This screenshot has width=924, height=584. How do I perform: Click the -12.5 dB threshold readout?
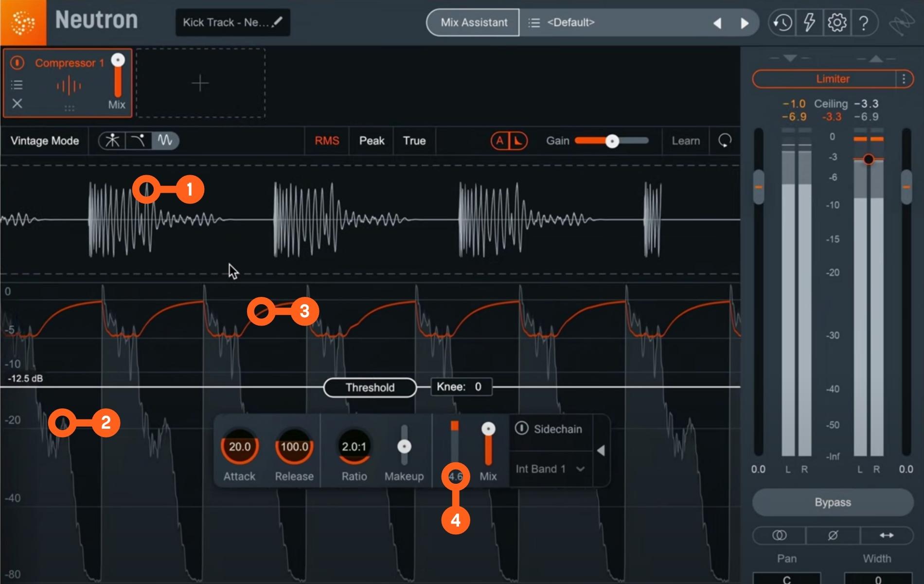click(25, 379)
